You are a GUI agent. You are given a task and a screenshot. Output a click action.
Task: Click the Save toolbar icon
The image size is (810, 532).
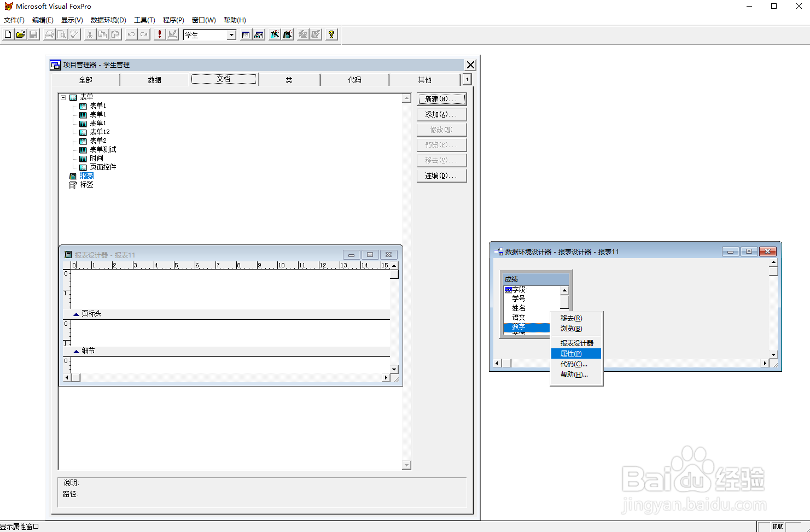[x=33, y=34]
